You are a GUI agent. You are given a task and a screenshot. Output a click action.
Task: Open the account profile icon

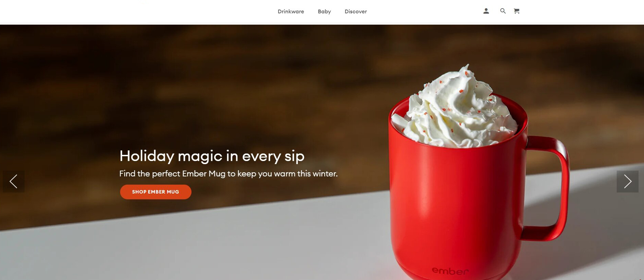click(x=486, y=11)
